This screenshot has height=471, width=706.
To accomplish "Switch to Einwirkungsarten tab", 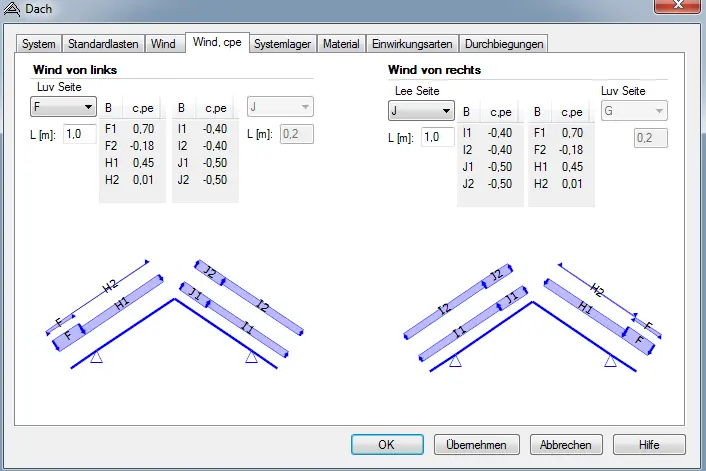I will coord(412,44).
